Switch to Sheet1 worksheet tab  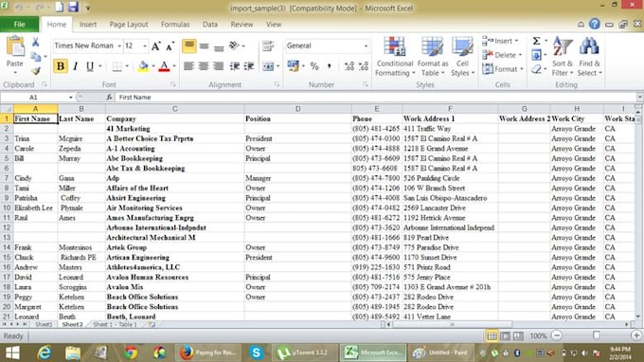44,325
